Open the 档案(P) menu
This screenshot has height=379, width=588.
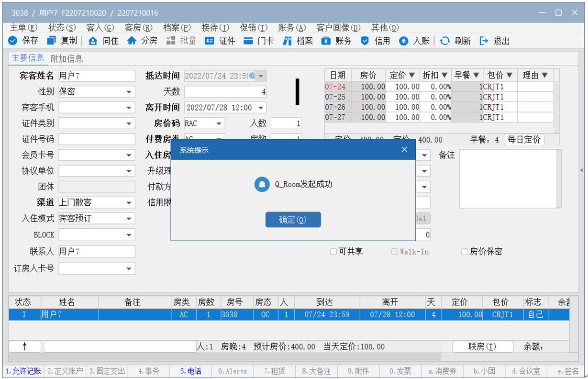pos(177,28)
